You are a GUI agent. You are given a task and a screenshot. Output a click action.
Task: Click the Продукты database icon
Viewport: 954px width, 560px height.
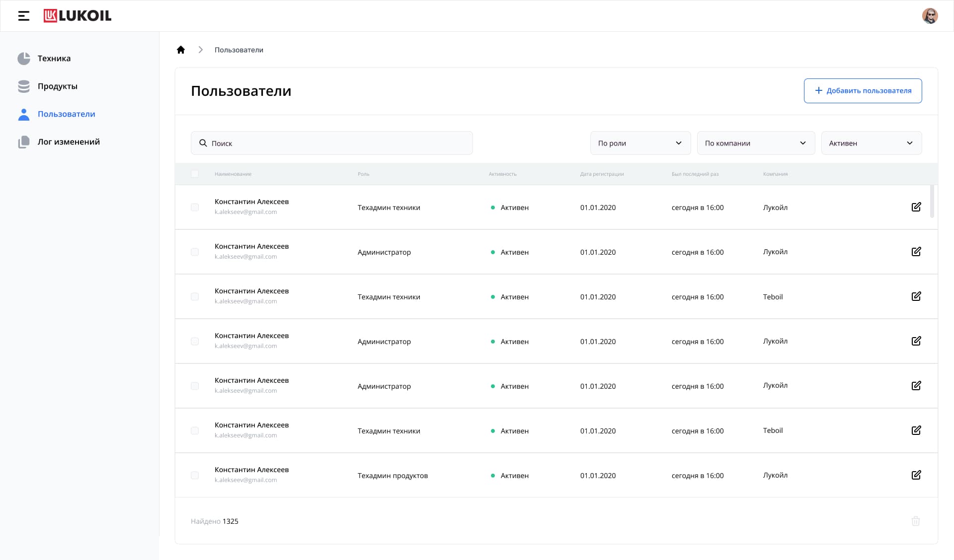pyautogui.click(x=23, y=86)
